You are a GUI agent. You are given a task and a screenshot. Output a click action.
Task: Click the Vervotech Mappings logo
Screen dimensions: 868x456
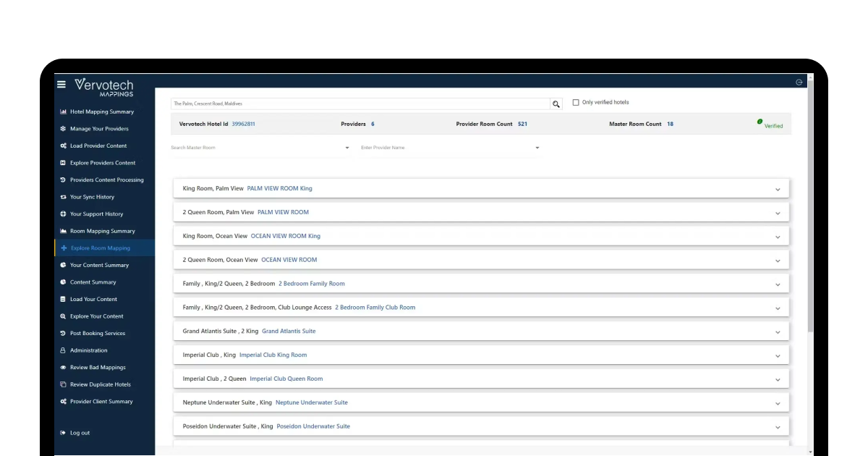click(104, 87)
